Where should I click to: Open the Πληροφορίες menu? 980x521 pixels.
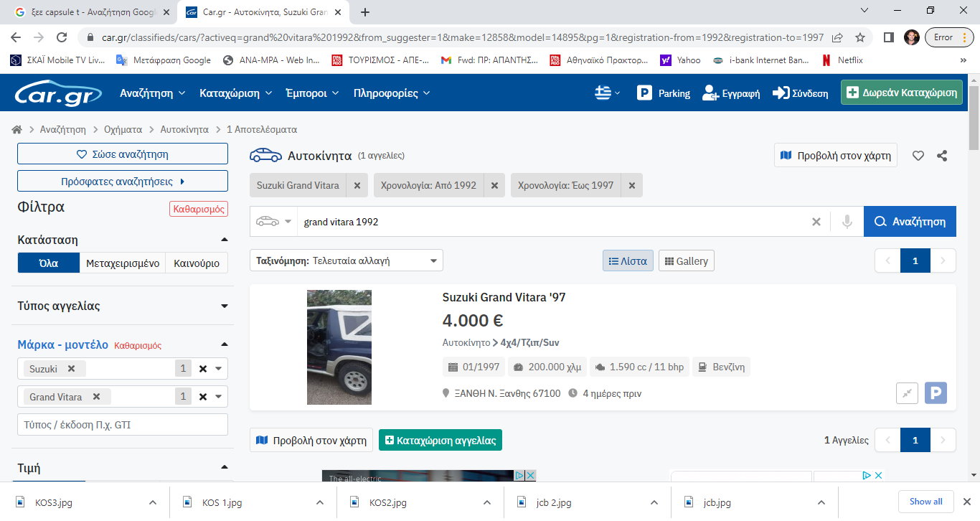coord(392,93)
